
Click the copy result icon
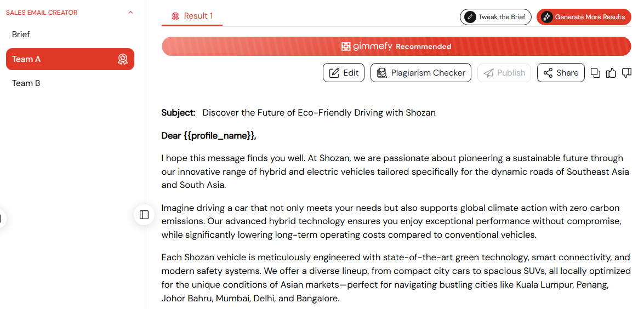(x=595, y=73)
